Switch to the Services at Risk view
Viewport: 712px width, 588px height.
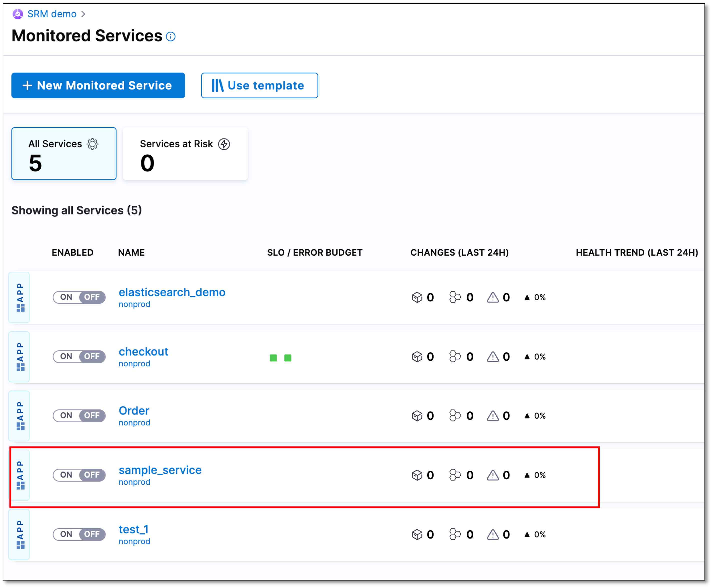click(x=185, y=154)
